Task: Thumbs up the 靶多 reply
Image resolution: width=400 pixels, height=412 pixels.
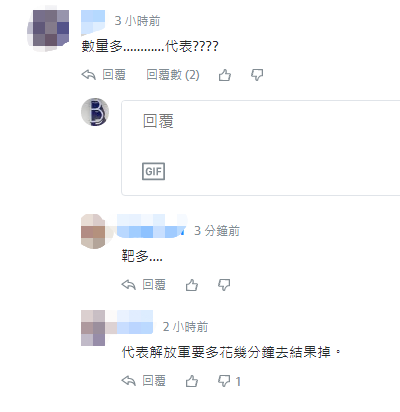Action: click(x=192, y=285)
